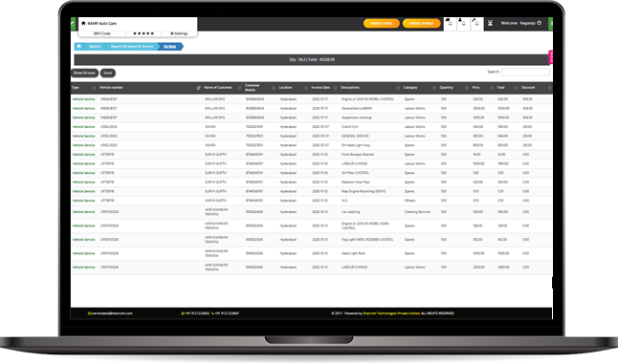Select the Front Bumper Bracket description cell

pos(358,154)
